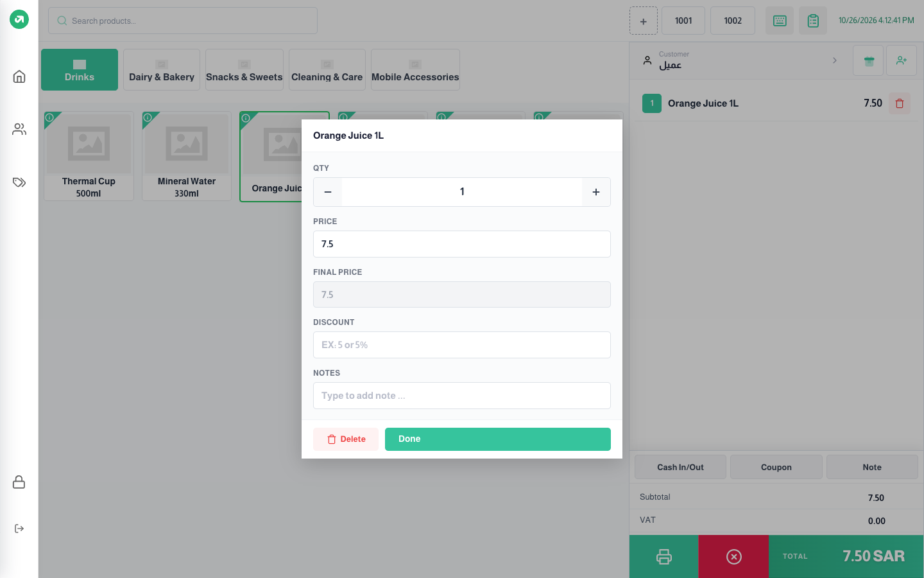This screenshot has height=578, width=924.
Task: Expand the customer selector chevron
Action: click(x=835, y=60)
